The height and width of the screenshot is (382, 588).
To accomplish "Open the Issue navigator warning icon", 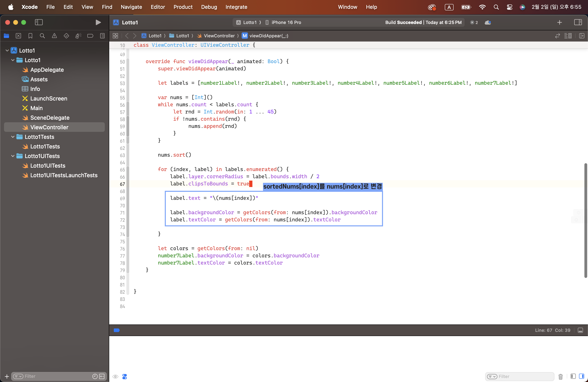I will point(54,36).
